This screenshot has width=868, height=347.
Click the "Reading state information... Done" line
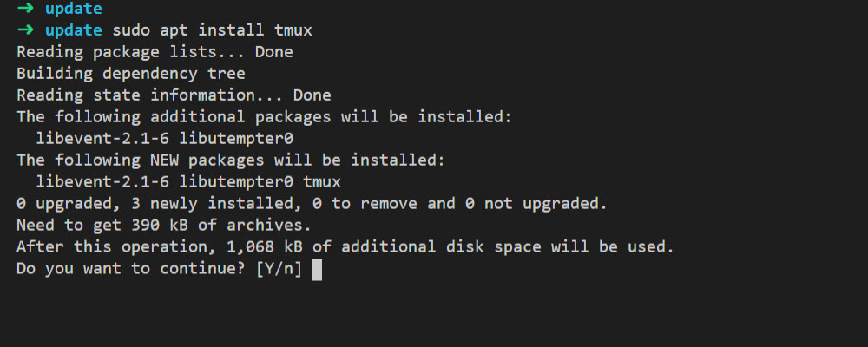[x=174, y=95]
